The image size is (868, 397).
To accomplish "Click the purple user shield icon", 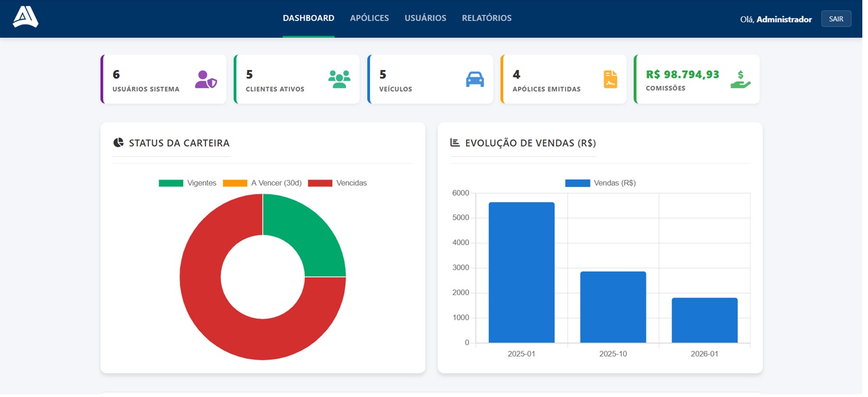I will [x=206, y=80].
